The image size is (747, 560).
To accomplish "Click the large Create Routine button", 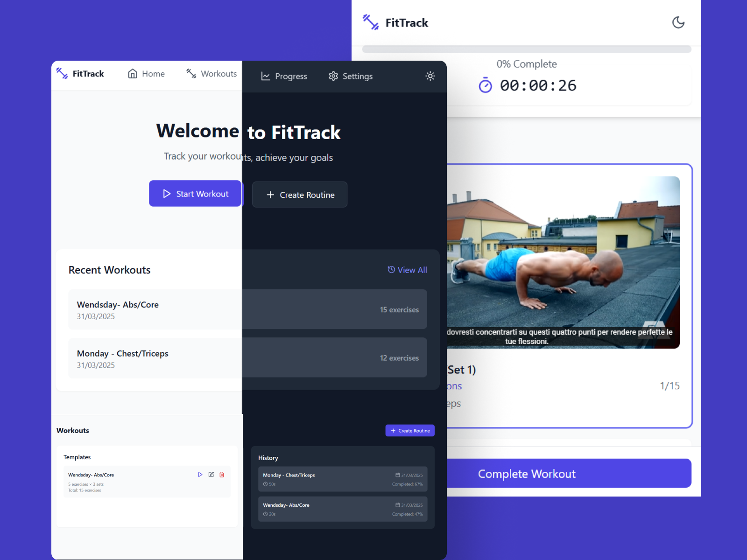I will pos(300,195).
